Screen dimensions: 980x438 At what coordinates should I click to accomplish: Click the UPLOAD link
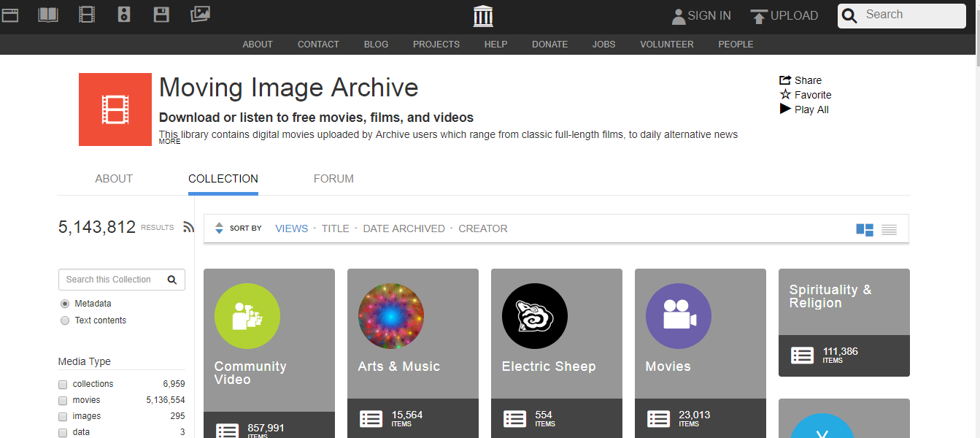click(x=784, y=15)
